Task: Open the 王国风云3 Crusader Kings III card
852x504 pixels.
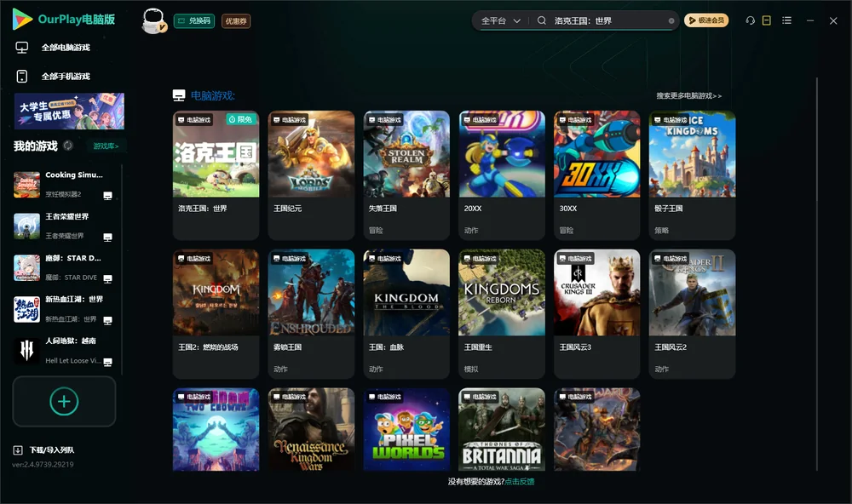Action: tap(596, 313)
